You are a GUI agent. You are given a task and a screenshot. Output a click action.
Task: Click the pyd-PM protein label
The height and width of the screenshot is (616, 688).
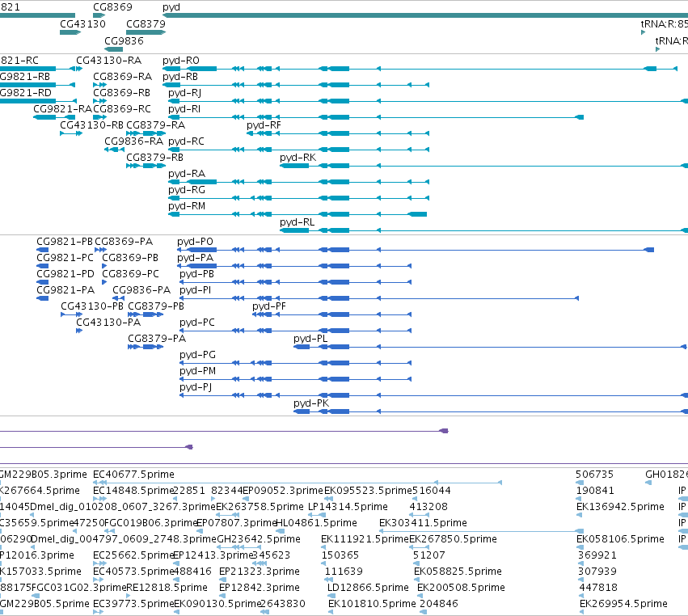198,371
